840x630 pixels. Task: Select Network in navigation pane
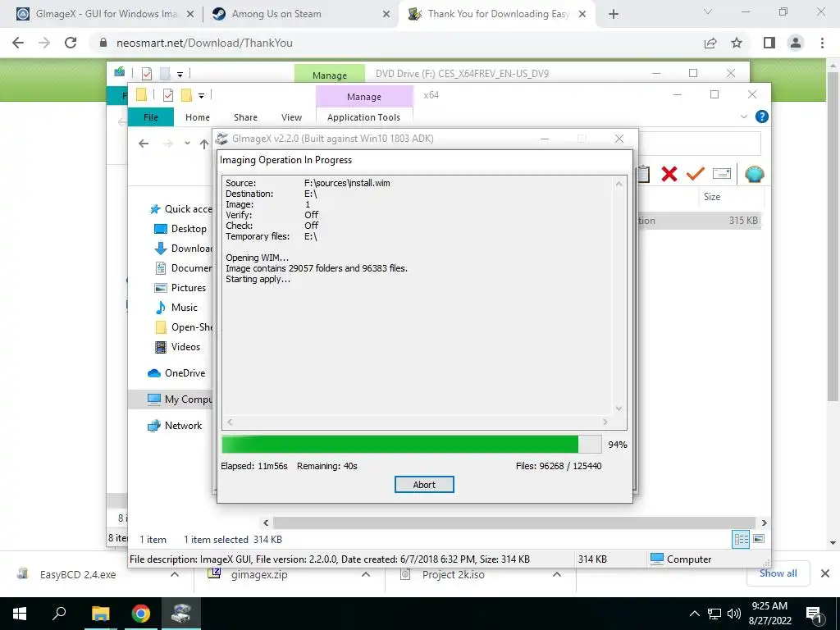[x=176, y=426]
